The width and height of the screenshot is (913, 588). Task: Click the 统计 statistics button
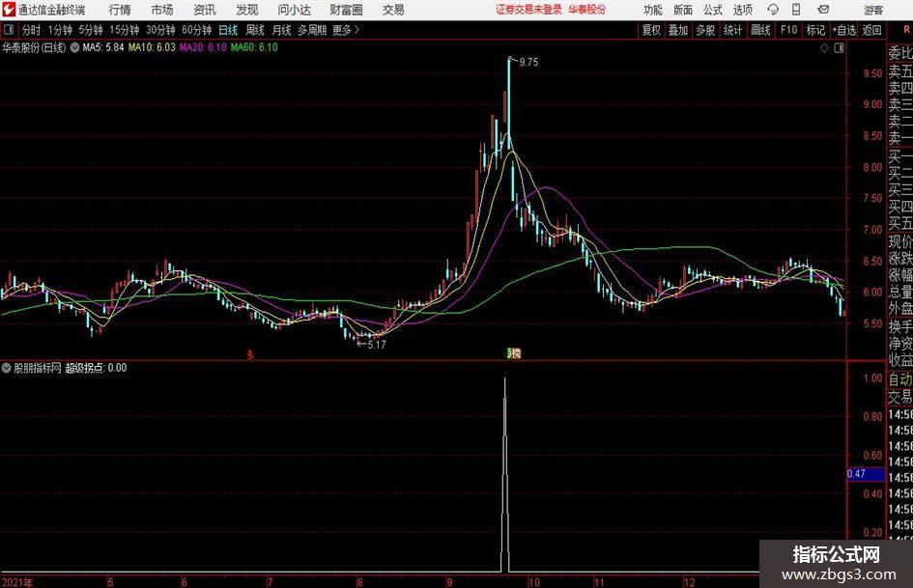pos(732,30)
